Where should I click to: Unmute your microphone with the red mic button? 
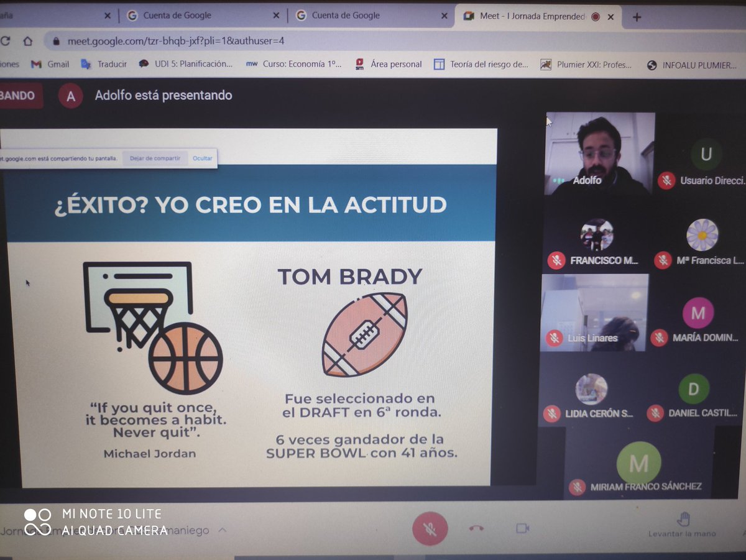coord(430,529)
